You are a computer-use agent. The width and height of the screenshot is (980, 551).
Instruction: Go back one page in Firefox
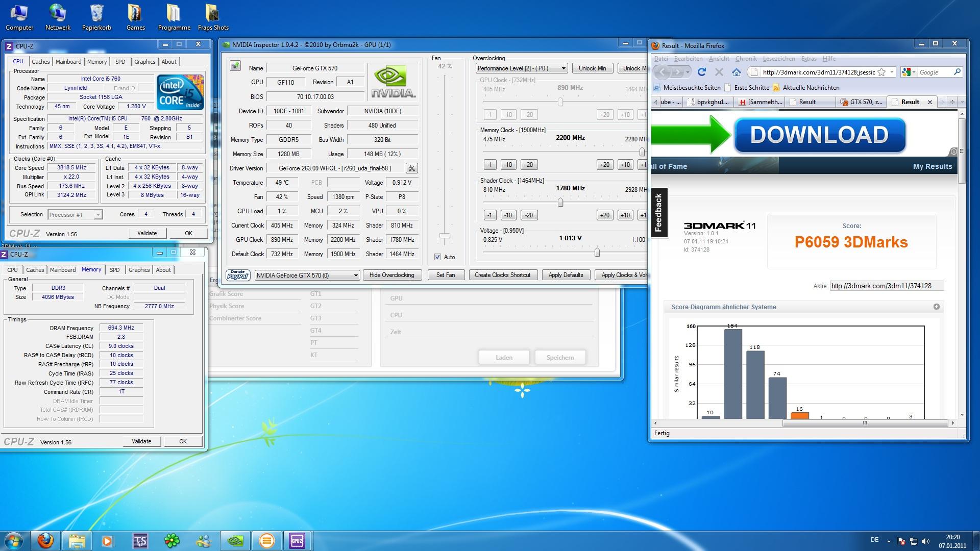pos(662,72)
